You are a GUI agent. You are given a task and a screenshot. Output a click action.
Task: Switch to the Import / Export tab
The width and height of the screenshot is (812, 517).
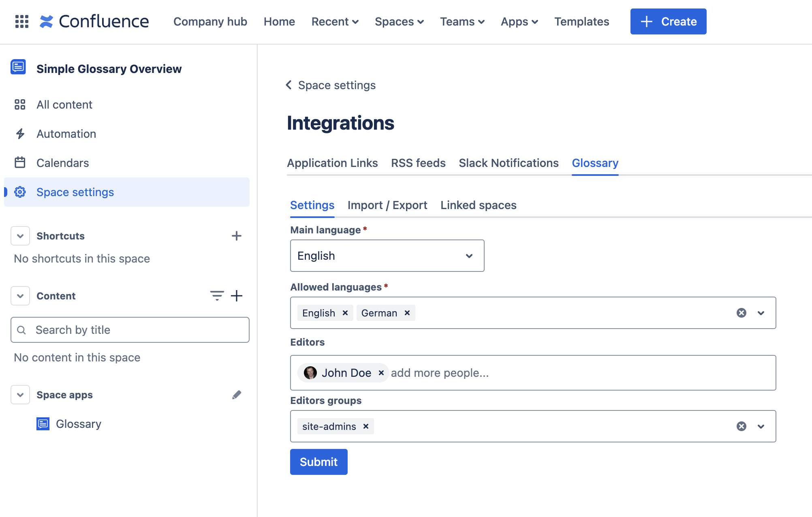click(x=387, y=205)
